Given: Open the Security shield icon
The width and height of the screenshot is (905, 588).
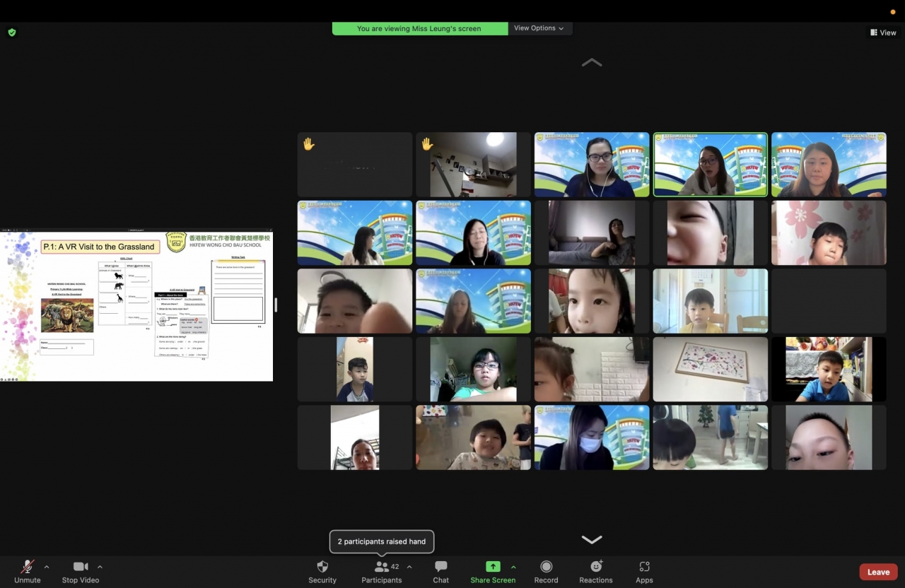Looking at the screenshot, I should pyautogui.click(x=322, y=567).
